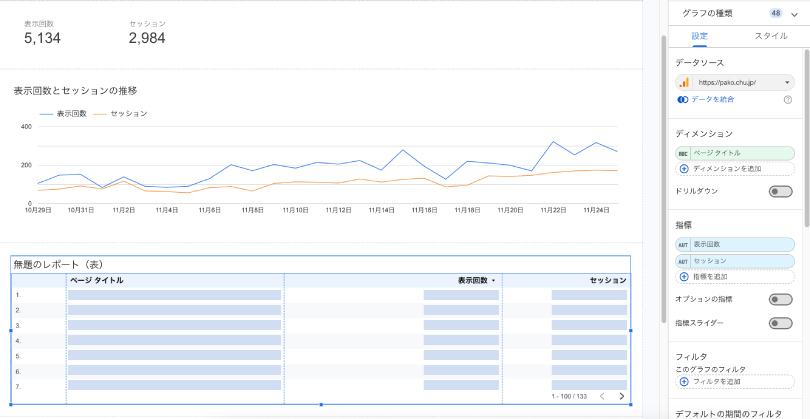Enable the オプションの指標 toggle
Image resolution: width=810 pixels, height=419 pixels.
[780, 299]
